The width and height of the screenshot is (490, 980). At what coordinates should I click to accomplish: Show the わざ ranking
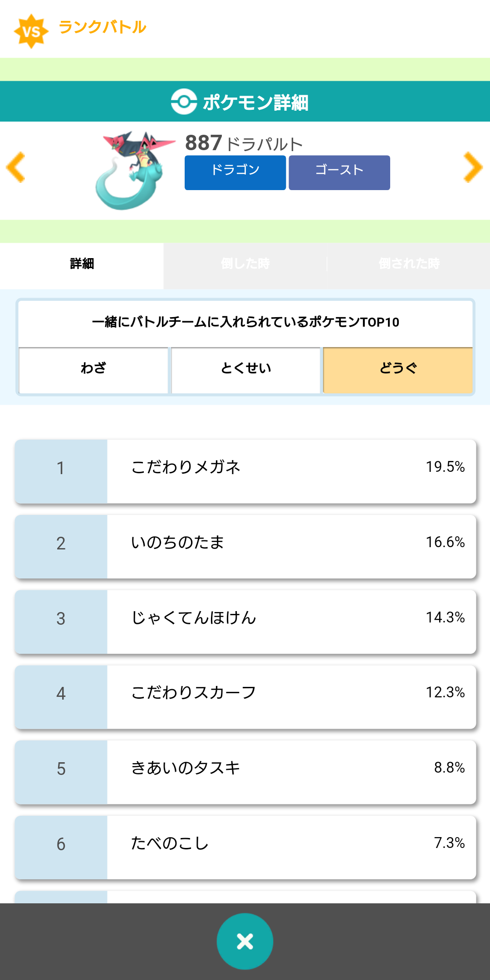(x=93, y=369)
